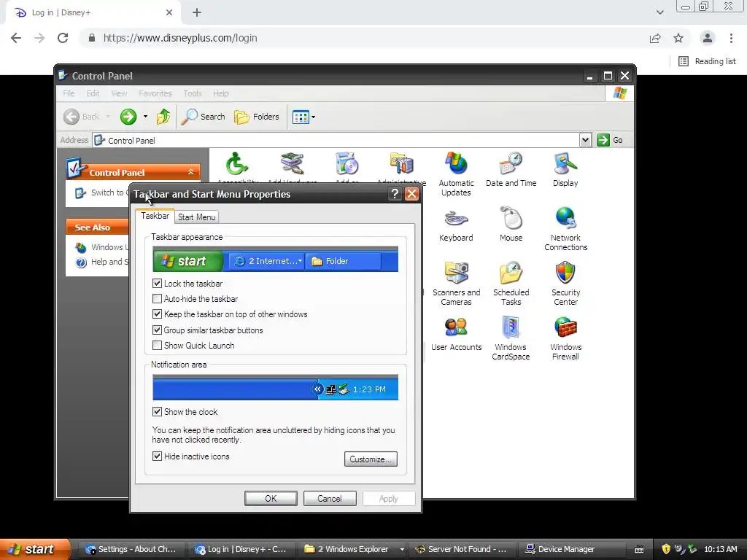Click the Go button next to Address bar
Screen dimensions: 747x560
(x=611, y=140)
